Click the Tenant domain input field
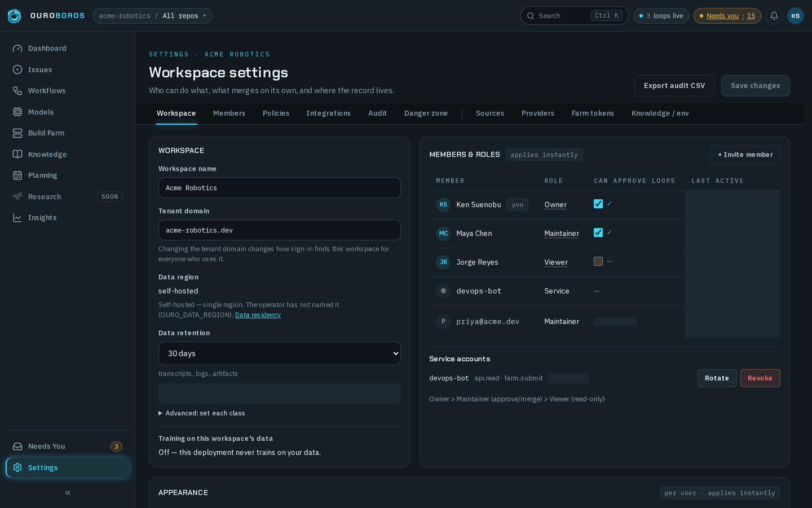812x508 pixels. tap(280, 230)
